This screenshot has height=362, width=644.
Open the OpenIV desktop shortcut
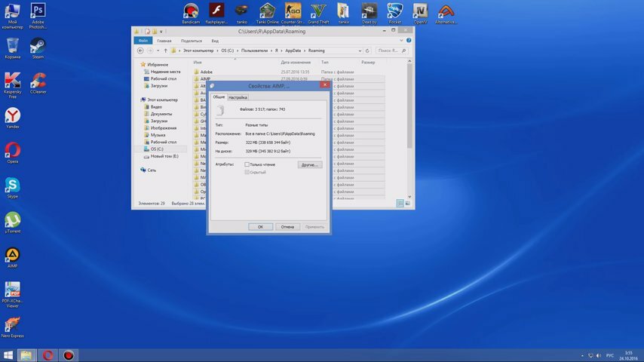[420, 13]
